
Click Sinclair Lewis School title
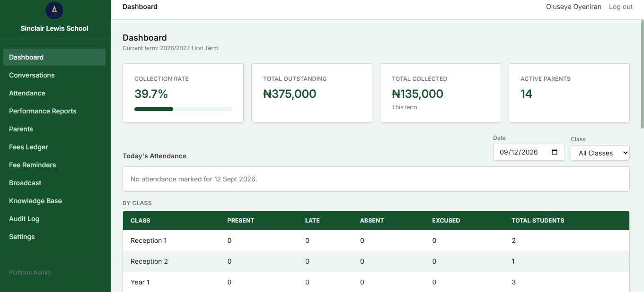54,28
